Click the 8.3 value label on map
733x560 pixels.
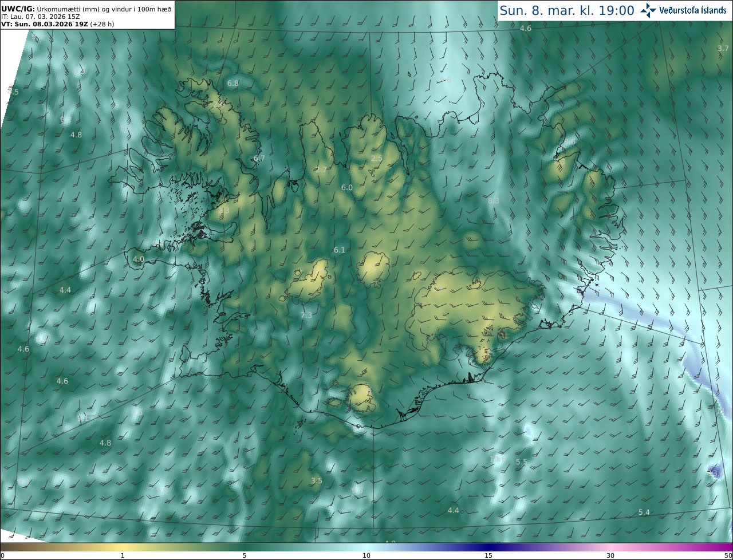[494, 201]
